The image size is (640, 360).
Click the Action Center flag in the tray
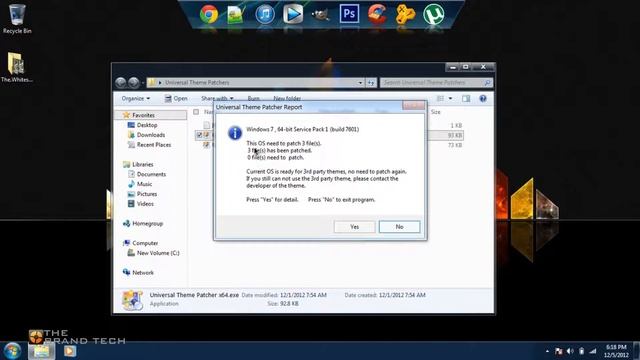(x=559, y=351)
